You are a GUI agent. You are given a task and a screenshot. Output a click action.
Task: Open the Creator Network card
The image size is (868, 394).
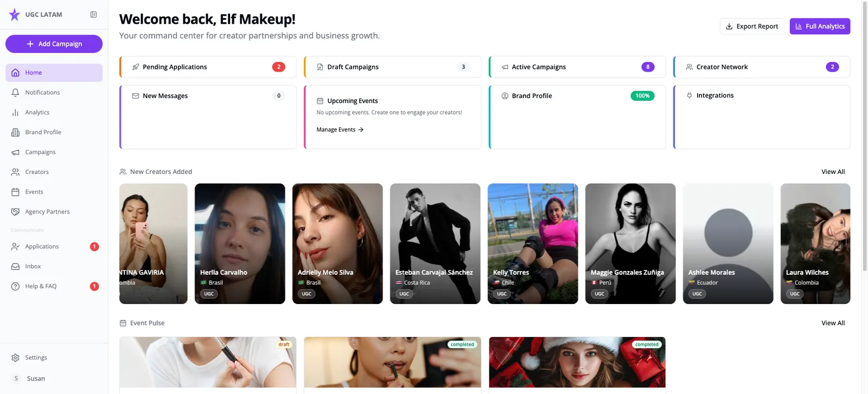pos(762,67)
